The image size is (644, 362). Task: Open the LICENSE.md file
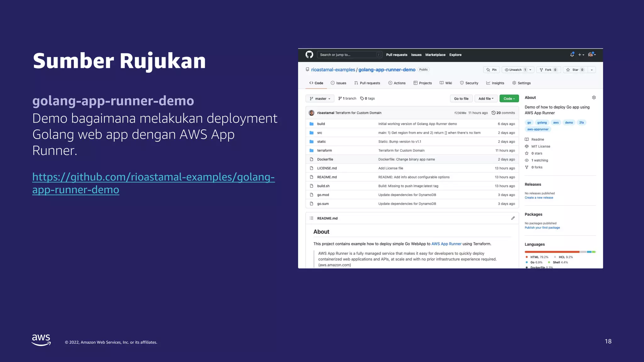(327, 168)
